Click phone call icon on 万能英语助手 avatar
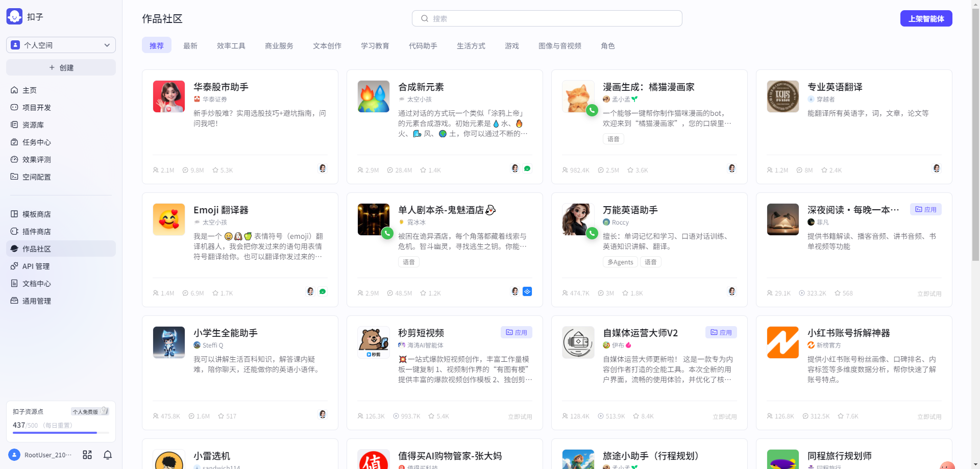The image size is (980, 469). (x=592, y=233)
